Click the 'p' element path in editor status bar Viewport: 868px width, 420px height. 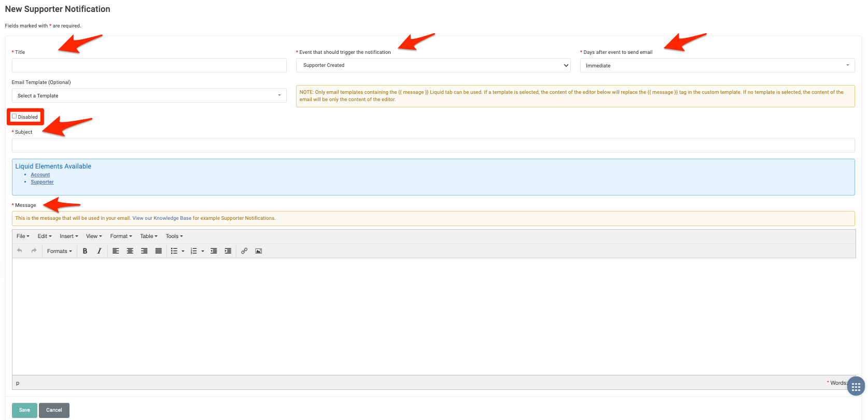(18, 383)
